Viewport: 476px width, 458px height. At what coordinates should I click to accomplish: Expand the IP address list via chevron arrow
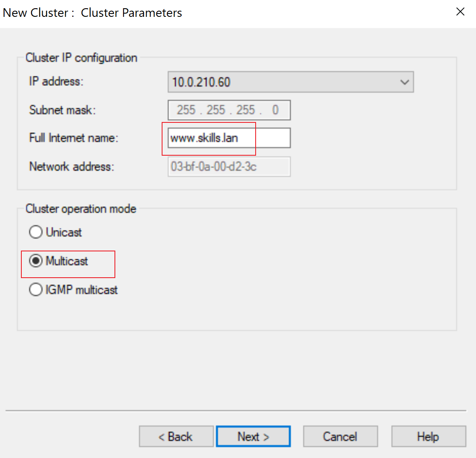coord(404,82)
